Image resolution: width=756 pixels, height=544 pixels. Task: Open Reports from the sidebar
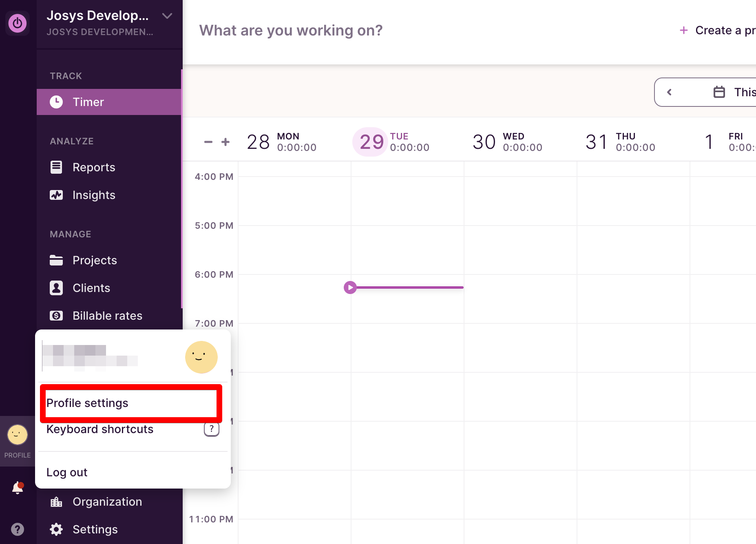point(93,167)
